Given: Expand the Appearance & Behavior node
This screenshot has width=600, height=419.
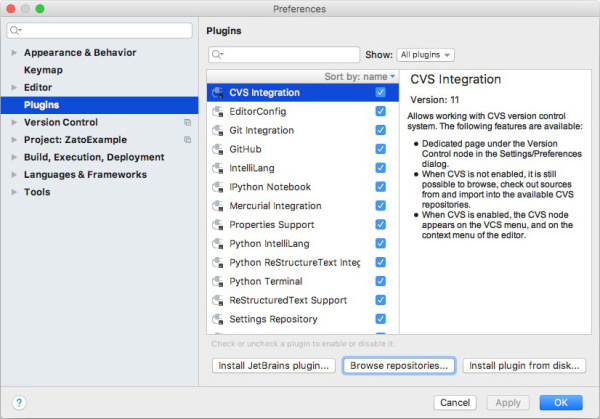Looking at the screenshot, I should click(14, 52).
